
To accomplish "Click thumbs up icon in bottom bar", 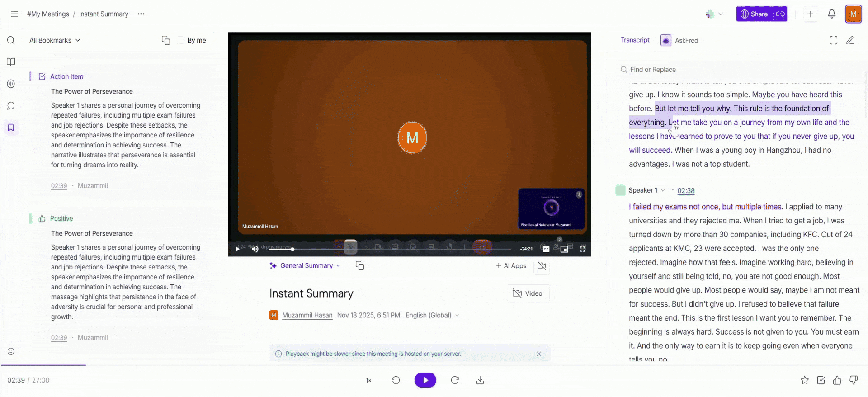I will click(837, 380).
